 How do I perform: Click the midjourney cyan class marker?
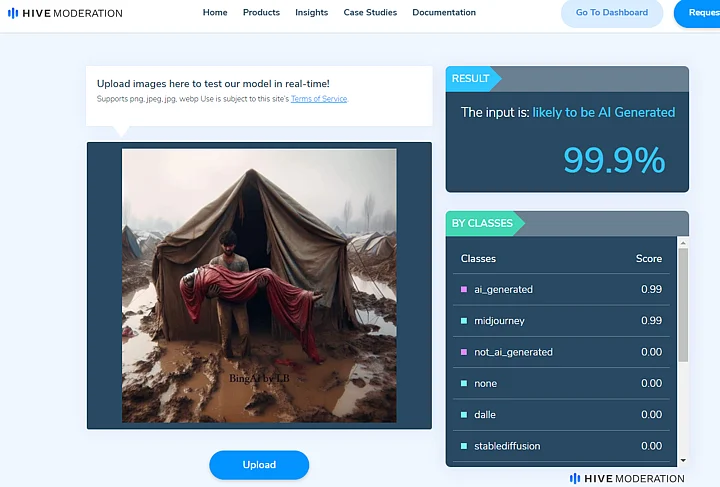click(x=464, y=320)
